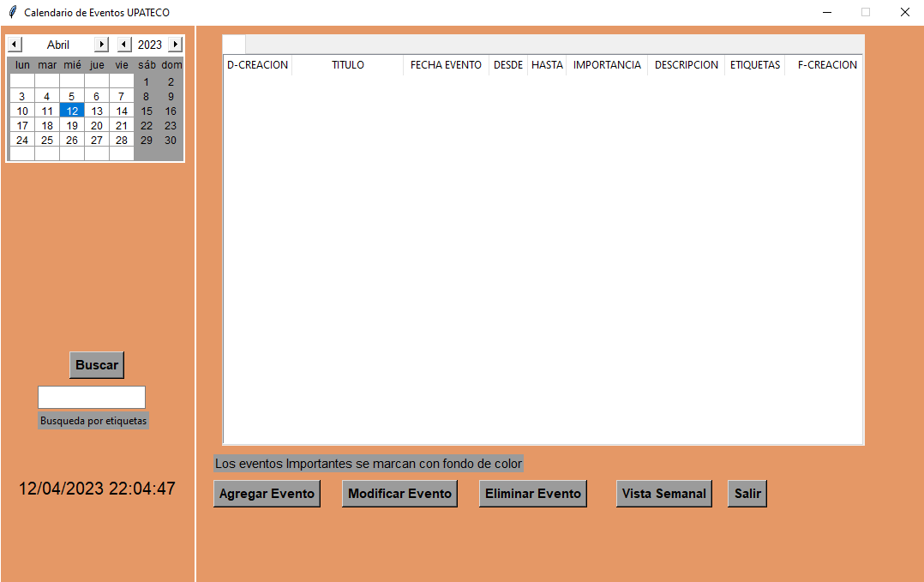Viewport: 924px width, 582px height.
Task: Click the IMPORTANCIA column header
Action: point(607,64)
